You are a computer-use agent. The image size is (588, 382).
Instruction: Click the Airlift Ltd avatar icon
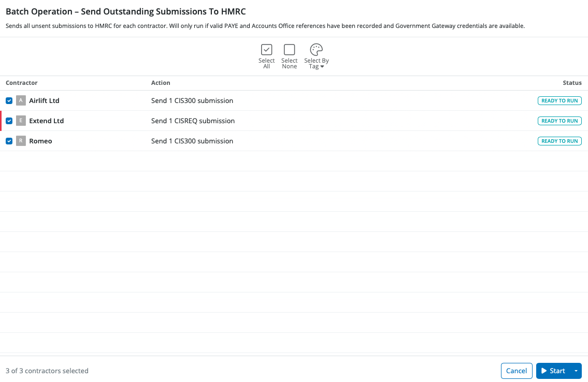click(21, 100)
